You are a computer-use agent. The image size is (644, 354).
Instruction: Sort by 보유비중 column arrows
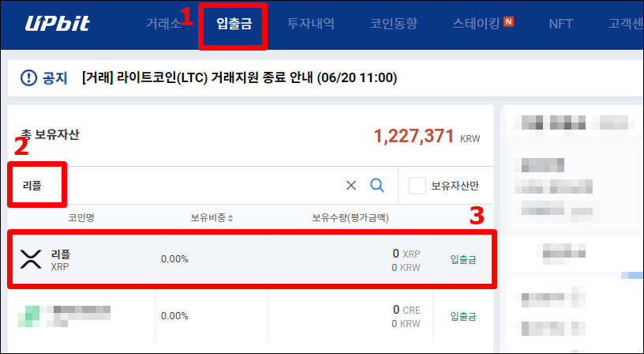point(230,218)
